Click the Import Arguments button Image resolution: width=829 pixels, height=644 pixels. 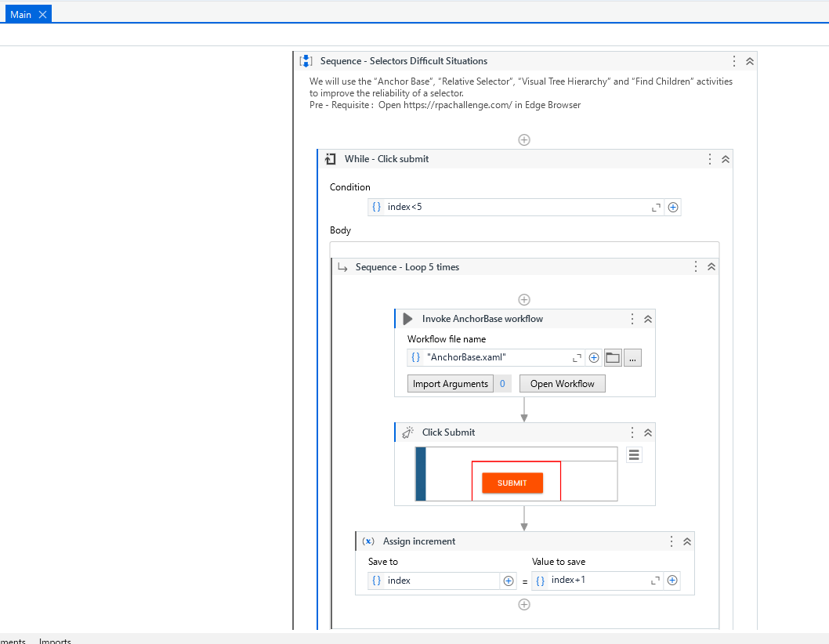(x=451, y=383)
